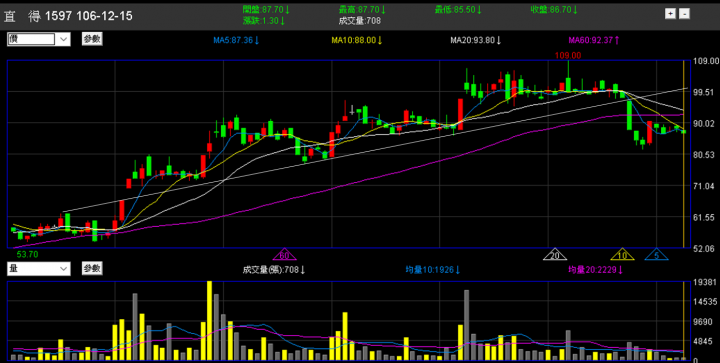Click 參數 button beside the 價 dropdown
720x363 pixels.
click(92, 39)
